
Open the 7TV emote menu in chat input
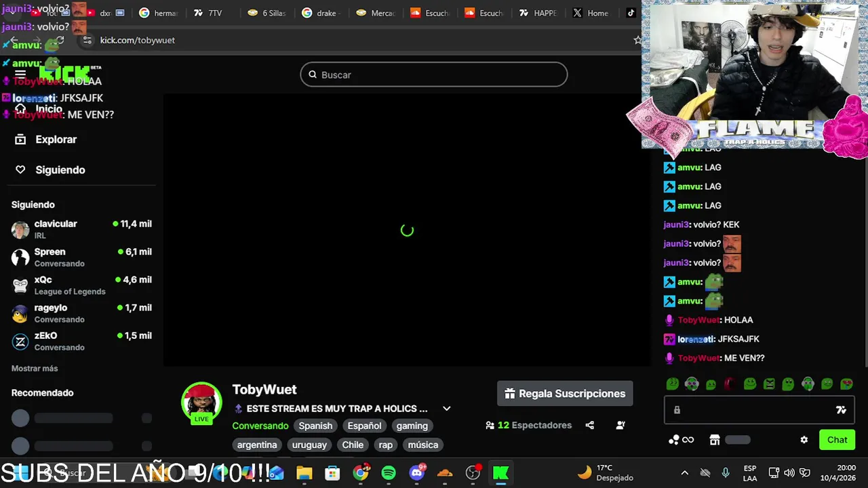pyautogui.click(x=841, y=410)
